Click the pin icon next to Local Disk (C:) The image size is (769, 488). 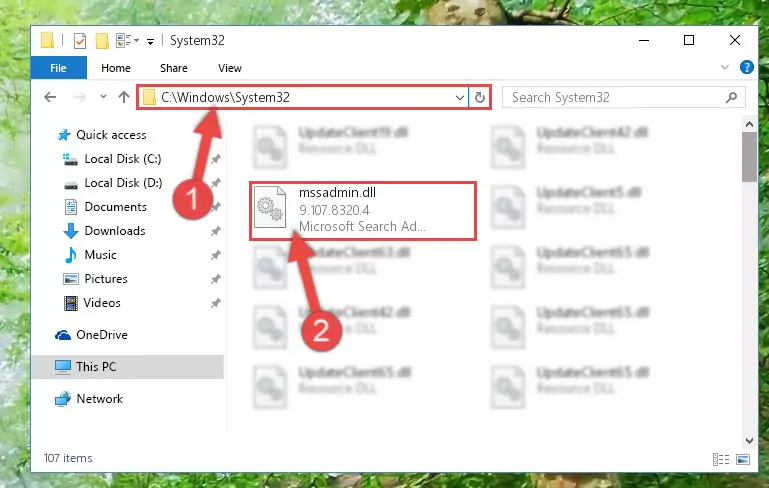(x=215, y=158)
